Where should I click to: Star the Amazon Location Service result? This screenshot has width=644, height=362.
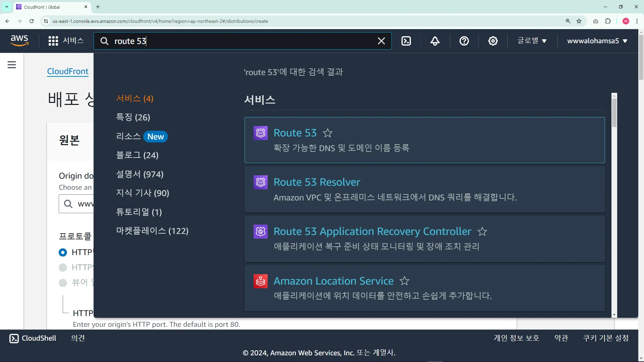[405, 281]
